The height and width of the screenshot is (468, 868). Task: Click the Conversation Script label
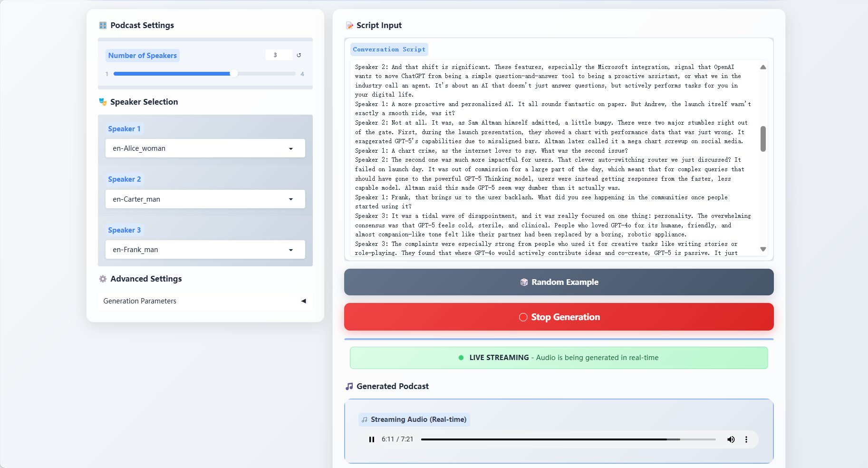pyautogui.click(x=389, y=49)
